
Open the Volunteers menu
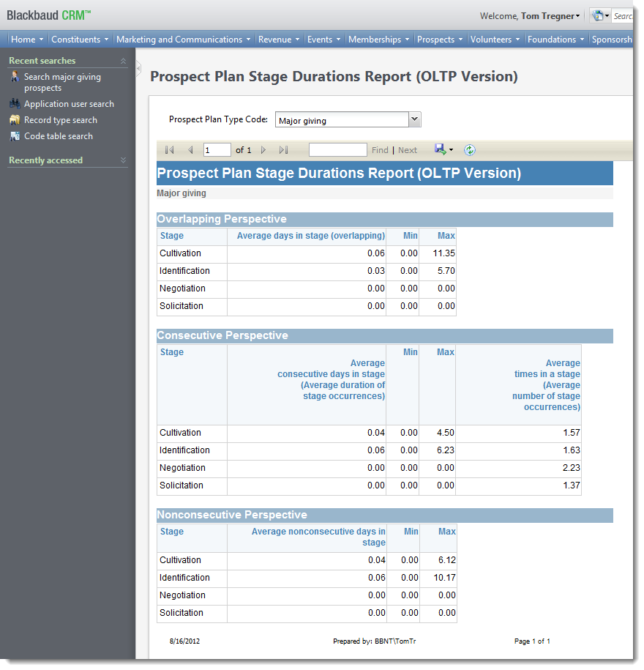495,40
